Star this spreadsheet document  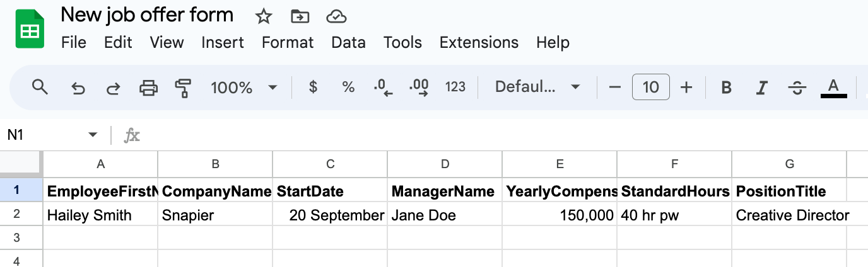pyautogui.click(x=263, y=16)
